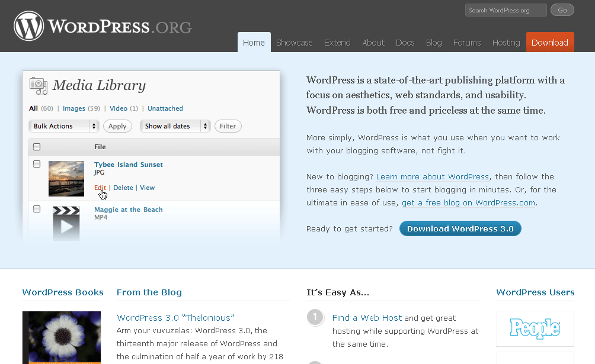Click the "JPG" file type label
The height and width of the screenshot is (364, 595).
[100, 172]
